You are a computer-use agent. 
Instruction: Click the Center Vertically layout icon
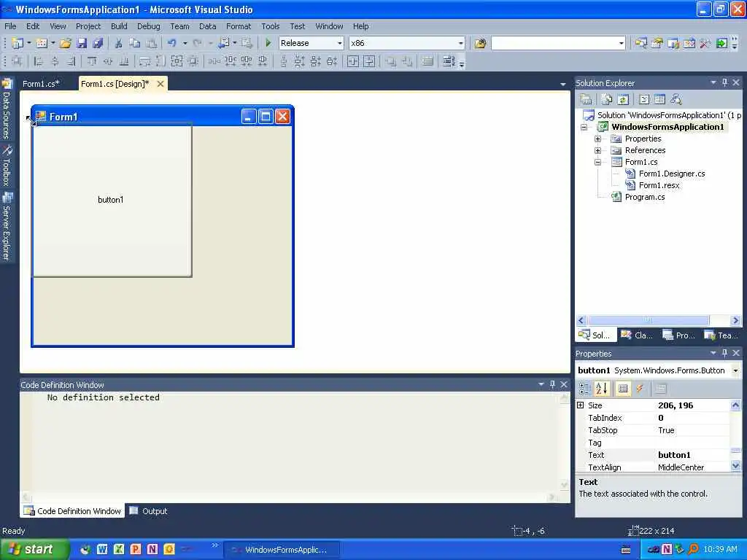tap(369, 61)
